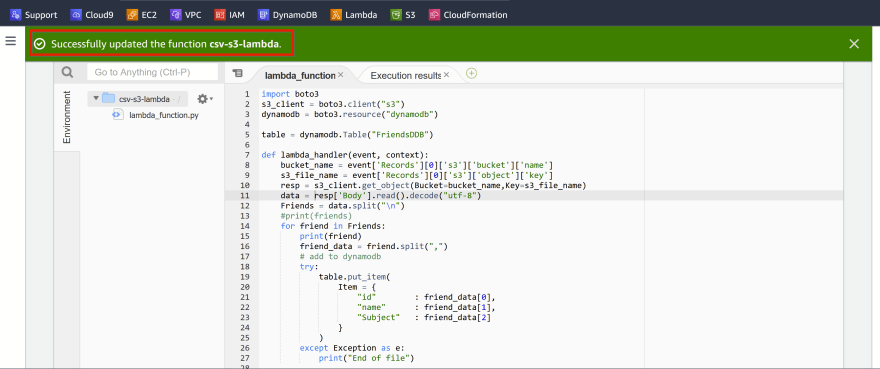Open the tab list button
Image resolution: width=880 pixels, height=369 pixels.
click(x=237, y=74)
